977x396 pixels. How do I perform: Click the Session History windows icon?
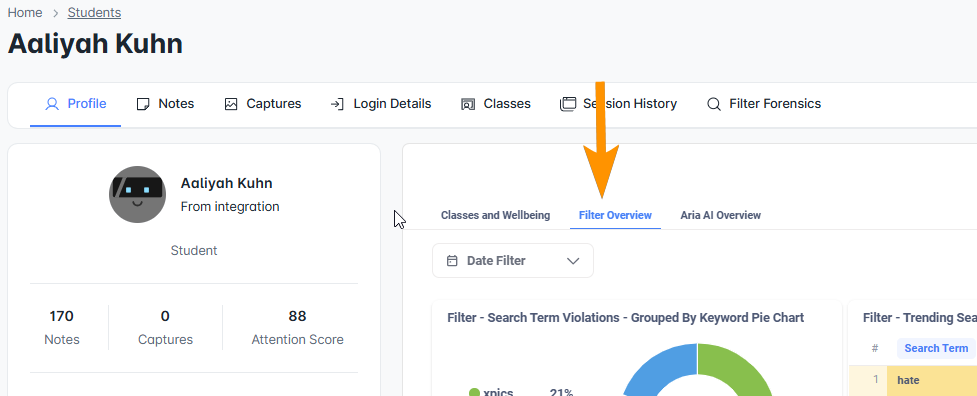click(x=568, y=104)
